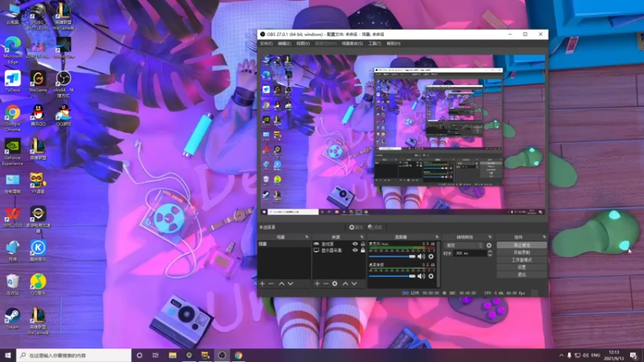Select the GeForce Experience desktop icon
Viewport: 644px width, 362px height.
click(12, 152)
